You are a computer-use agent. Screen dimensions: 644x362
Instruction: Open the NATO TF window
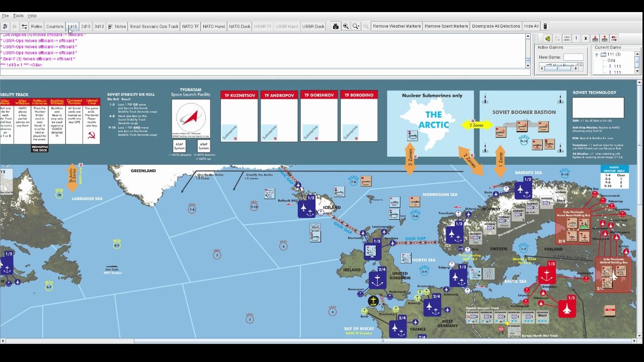point(191,26)
